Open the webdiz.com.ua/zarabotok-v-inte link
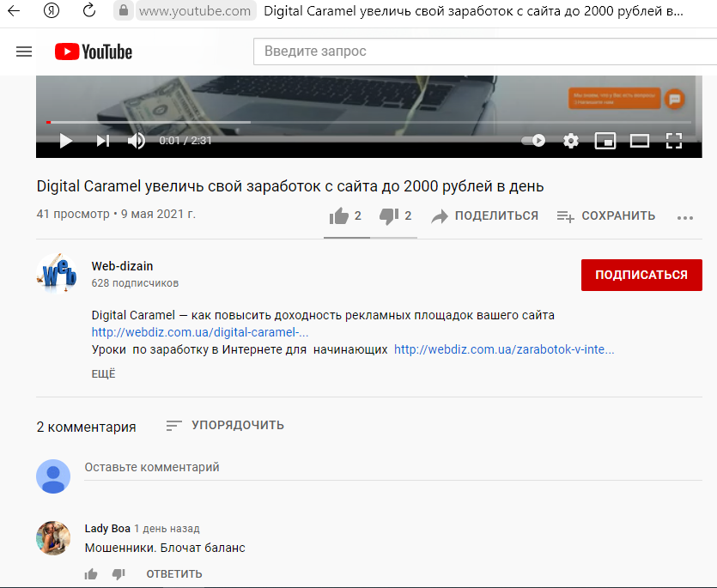 [504, 349]
